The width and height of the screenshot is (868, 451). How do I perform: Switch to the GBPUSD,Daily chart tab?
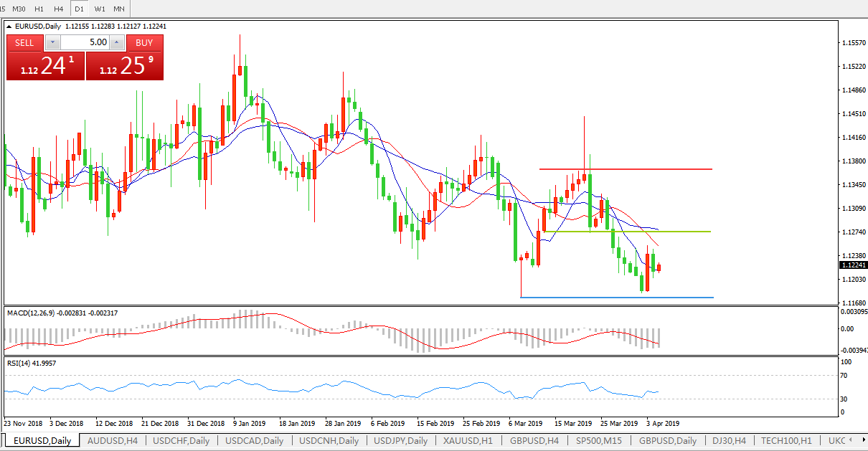(x=668, y=441)
